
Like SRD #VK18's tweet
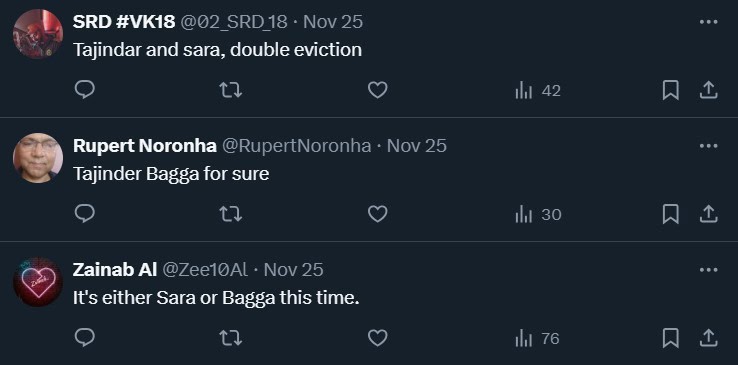point(377,90)
